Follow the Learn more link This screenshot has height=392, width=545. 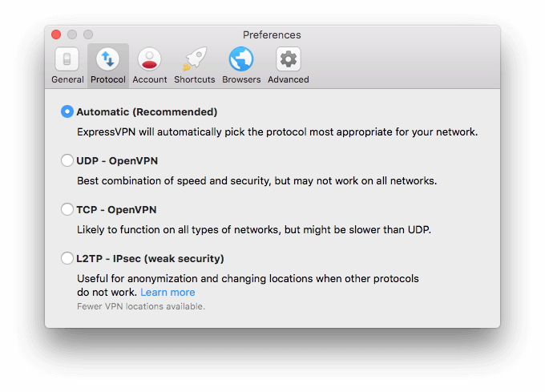tap(168, 293)
